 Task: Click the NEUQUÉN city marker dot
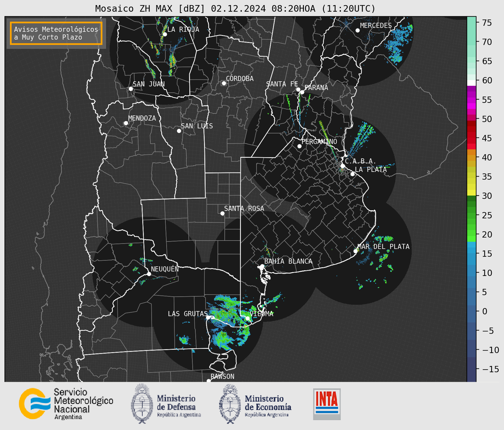149,274
